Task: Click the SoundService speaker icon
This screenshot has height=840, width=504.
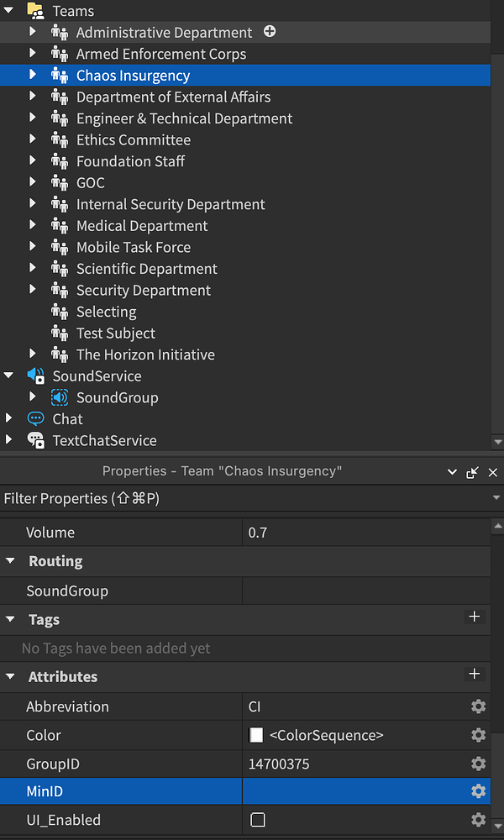Action: 37,376
